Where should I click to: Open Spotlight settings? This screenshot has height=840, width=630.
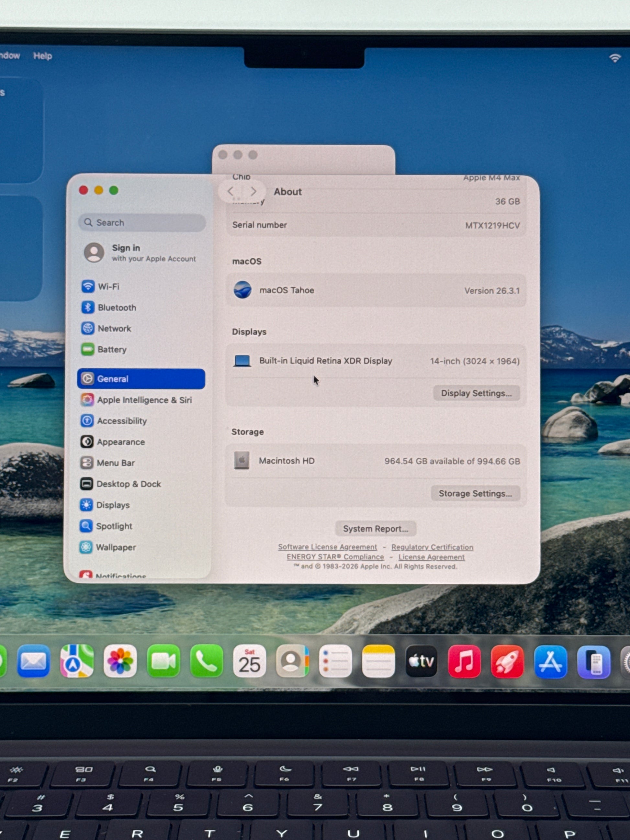click(114, 526)
